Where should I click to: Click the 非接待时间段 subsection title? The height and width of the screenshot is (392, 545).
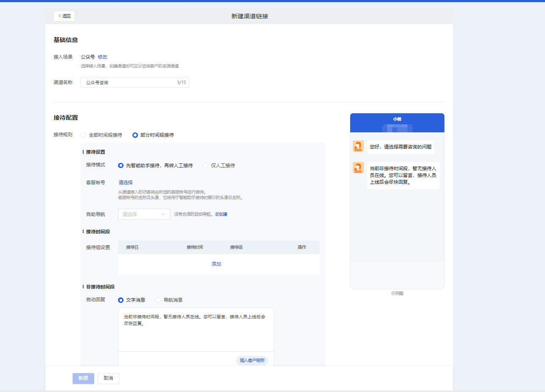pos(100,287)
